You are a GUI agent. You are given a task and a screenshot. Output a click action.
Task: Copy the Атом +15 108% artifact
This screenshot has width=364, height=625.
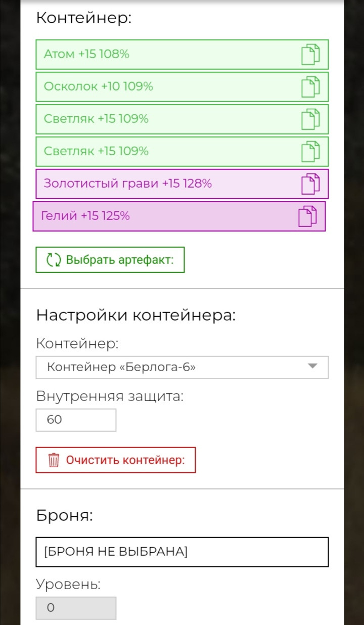point(310,55)
